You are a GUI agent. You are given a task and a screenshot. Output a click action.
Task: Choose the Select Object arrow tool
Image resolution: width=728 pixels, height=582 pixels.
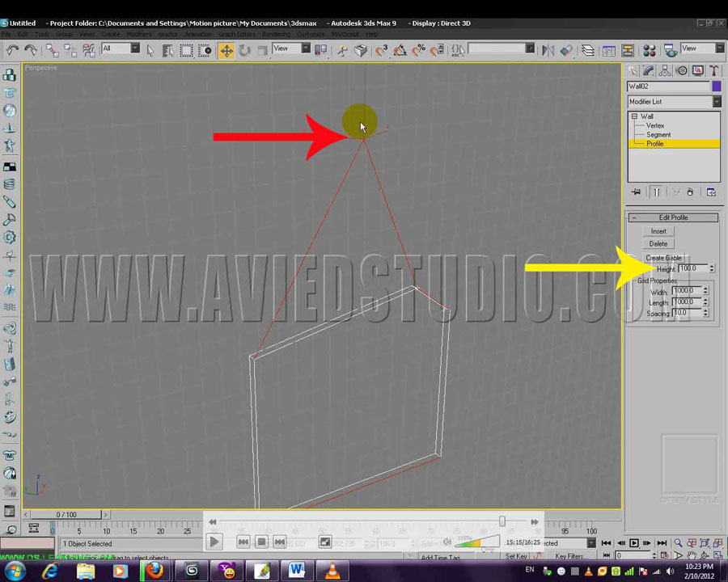click(x=150, y=50)
